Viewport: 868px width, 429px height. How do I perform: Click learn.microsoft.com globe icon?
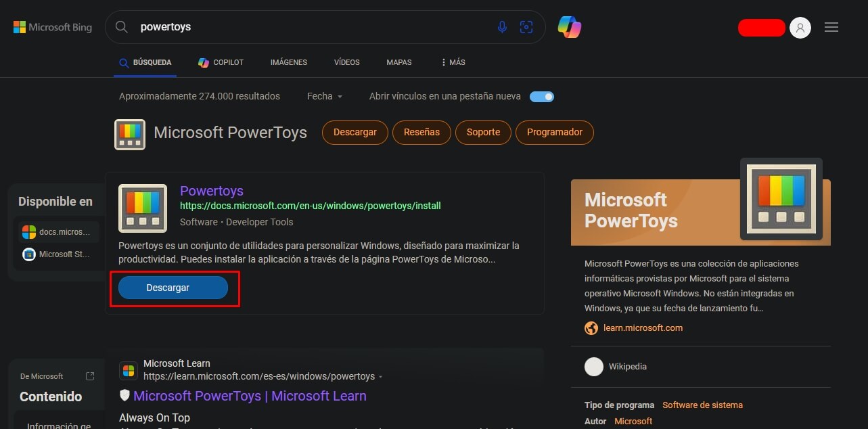tap(591, 328)
